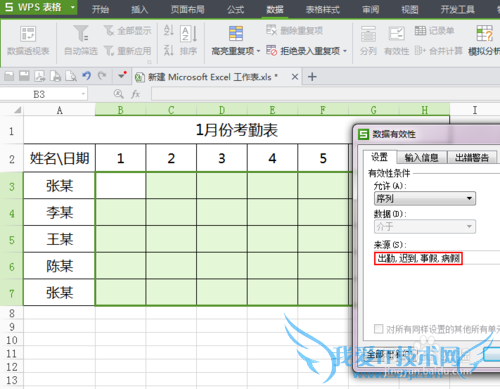Image resolution: width=500 pixels, height=389 pixels.
Task: Click the print icon in quick toolbar
Action: pyautogui.click(x=55, y=77)
